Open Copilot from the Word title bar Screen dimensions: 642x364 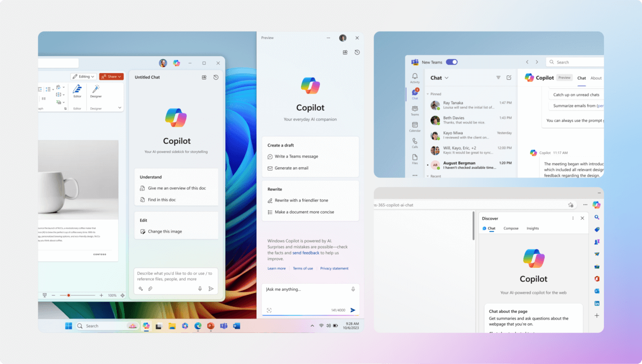click(x=177, y=63)
